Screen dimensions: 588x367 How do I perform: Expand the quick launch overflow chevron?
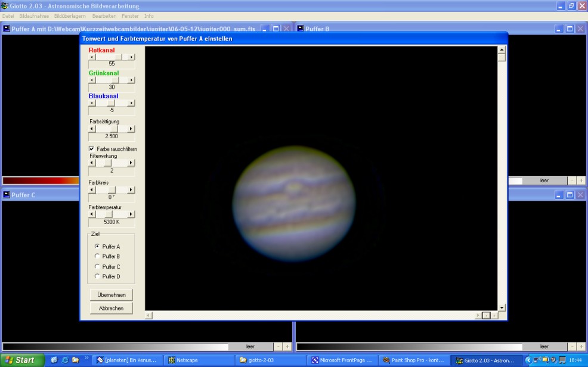(x=86, y=359)
